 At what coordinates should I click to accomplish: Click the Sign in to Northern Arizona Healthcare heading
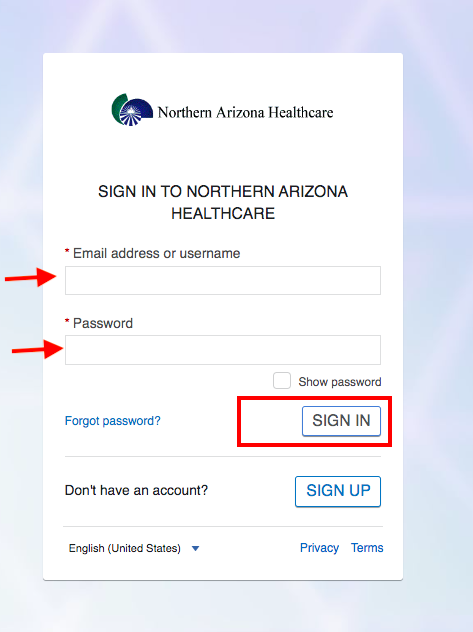click(x=223, y=202)
